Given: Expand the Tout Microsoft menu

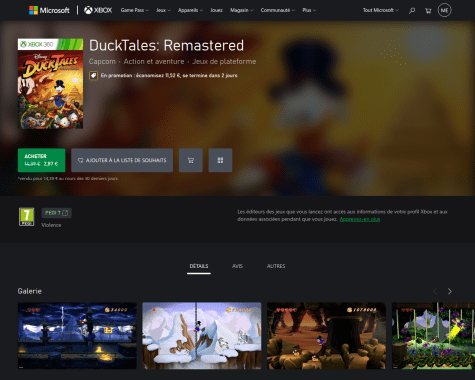Looking at the screenshot, I should pyautogui.click(x=381, y=10).
